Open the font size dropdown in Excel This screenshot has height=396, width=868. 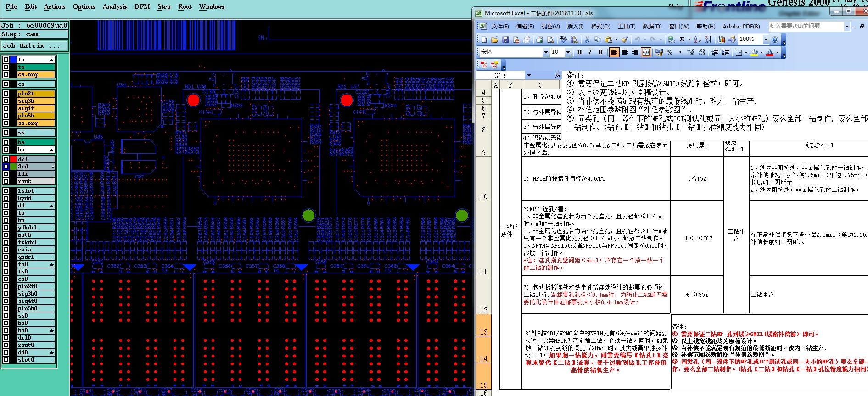(x=568, y=52)
